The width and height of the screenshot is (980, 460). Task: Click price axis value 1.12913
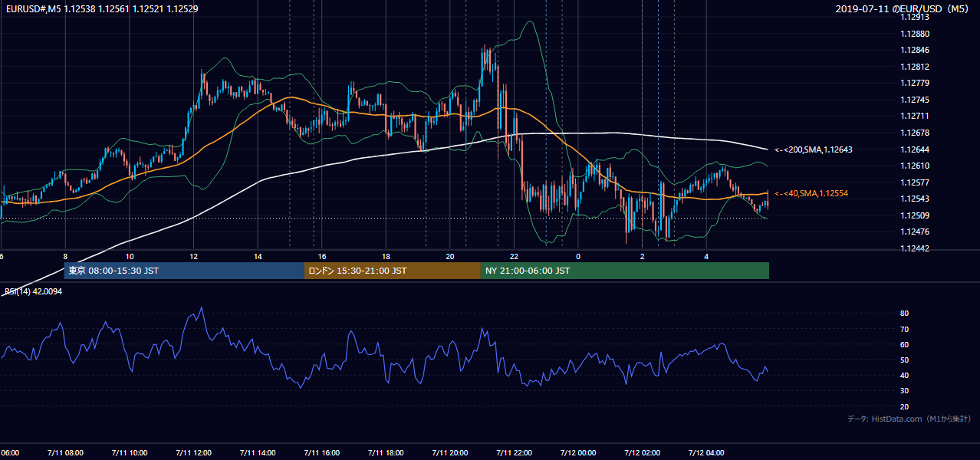coord(916,17)
